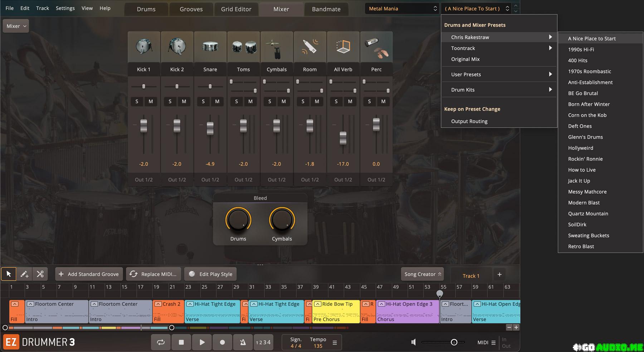The height and width of the screenshot is (352, 644).
Task: Click the Kick 1 drum channel icon
Action: tap(144, 47)
